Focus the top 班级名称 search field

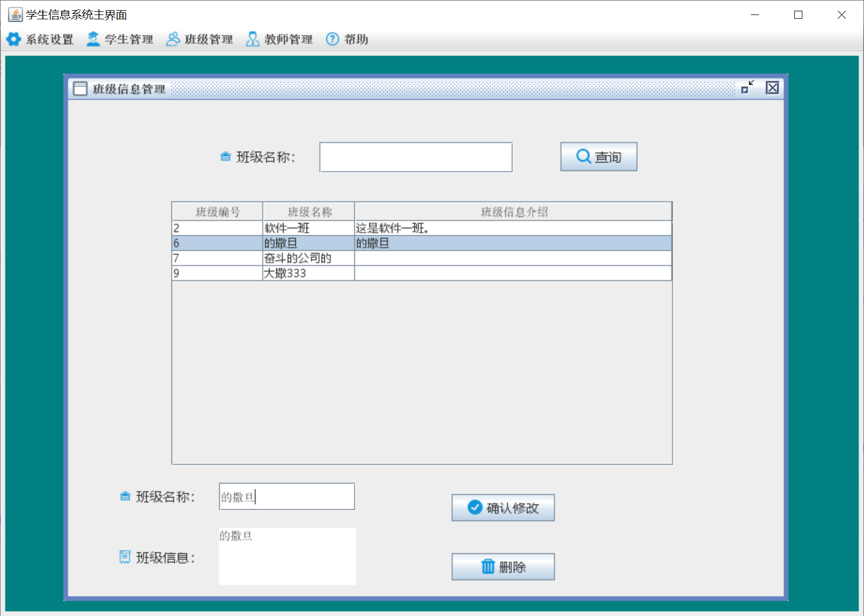tap(416, 157)
